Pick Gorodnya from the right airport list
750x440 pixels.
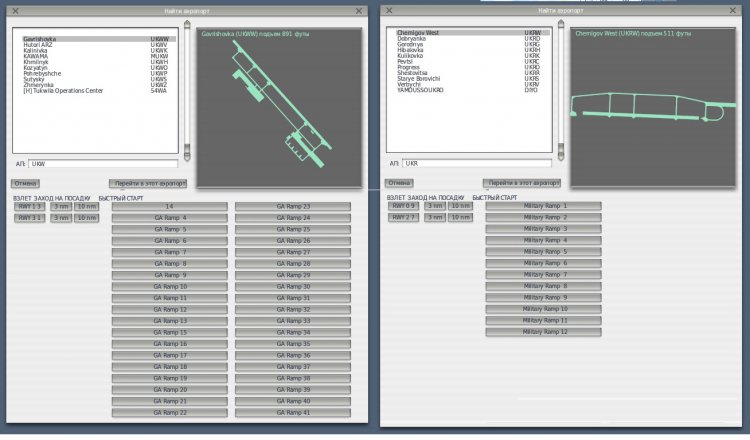pos(473,44)
